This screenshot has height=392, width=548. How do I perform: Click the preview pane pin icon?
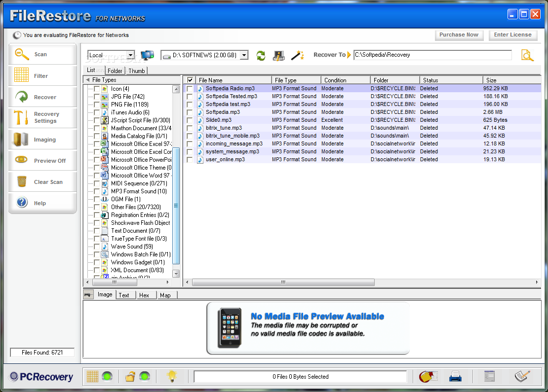coord(88,294)
